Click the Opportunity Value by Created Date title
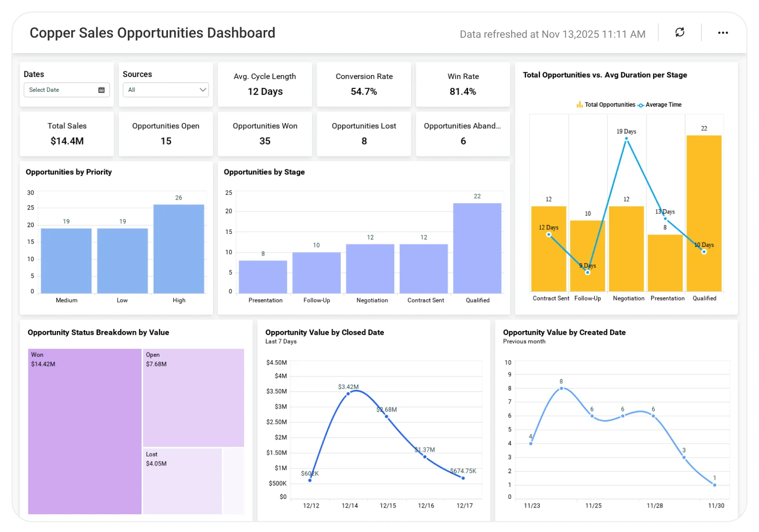This screenshot has width=759, height=532. point(564,332)
